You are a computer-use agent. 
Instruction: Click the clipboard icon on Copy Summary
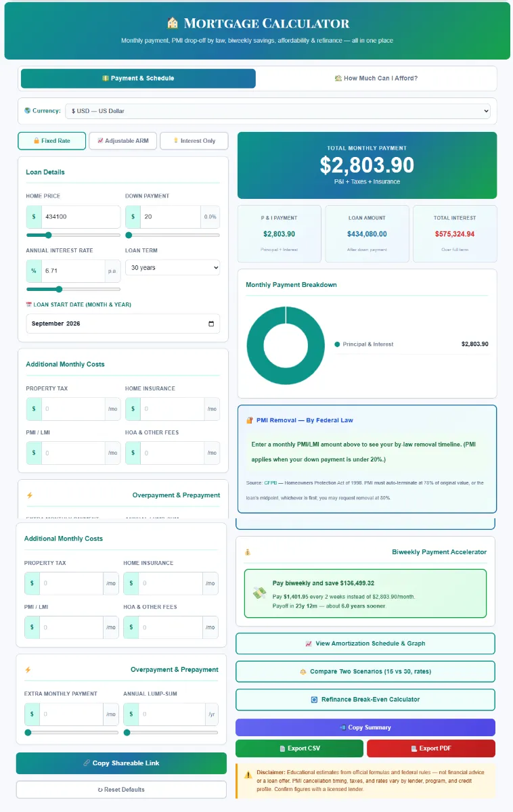click(343, 727)
